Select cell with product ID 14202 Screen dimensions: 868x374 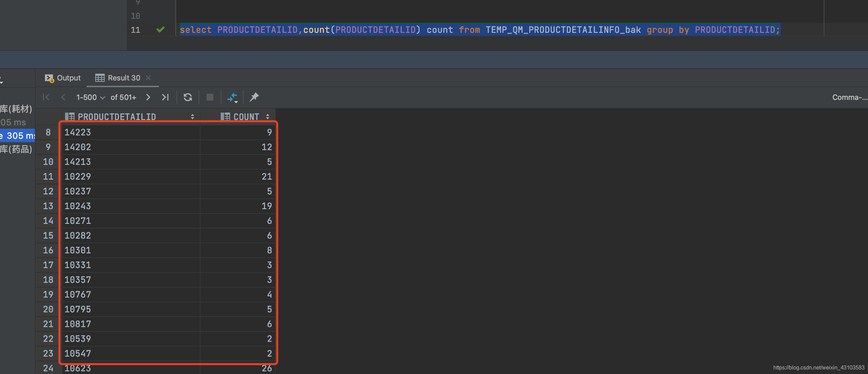(x=131, y=147)
